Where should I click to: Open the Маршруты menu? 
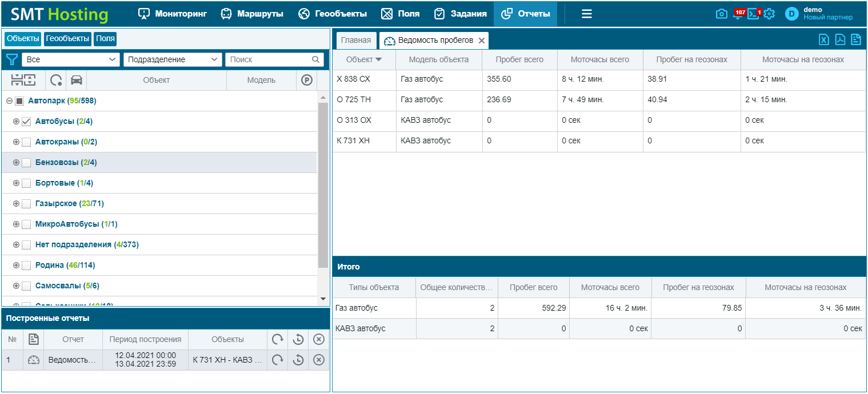(252, 14)
